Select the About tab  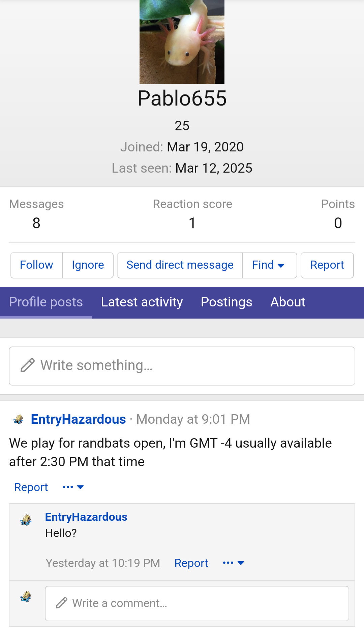(x=288, y=302)
